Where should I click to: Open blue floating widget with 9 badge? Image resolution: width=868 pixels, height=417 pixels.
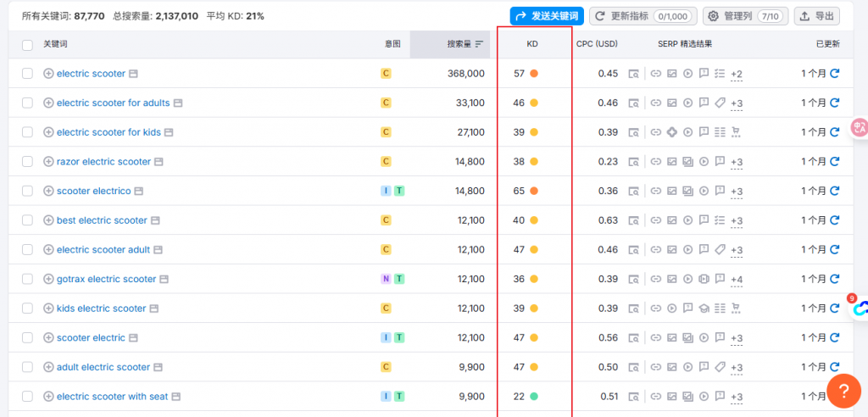pyautogui.click(x=860, y=309)
